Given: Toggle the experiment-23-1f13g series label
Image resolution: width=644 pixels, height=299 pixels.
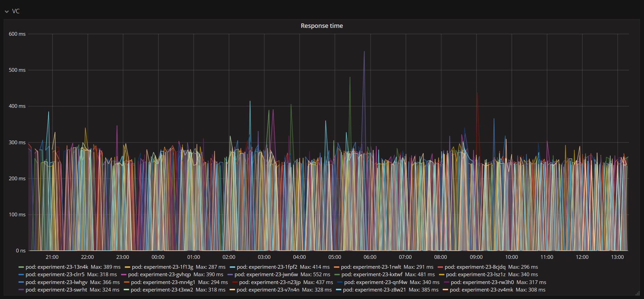Looking at the screenshot, I should coord(162,267).
